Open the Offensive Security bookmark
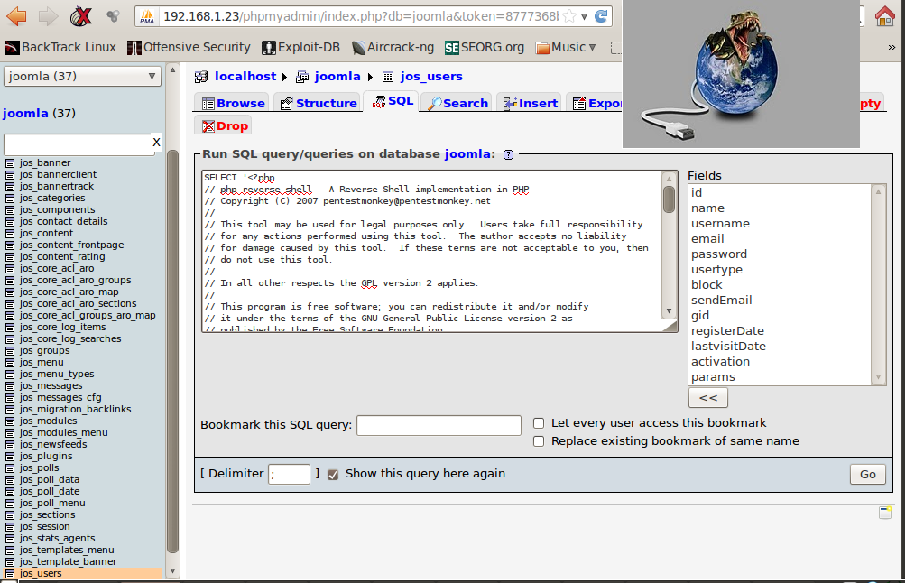 tap(189, 47)
